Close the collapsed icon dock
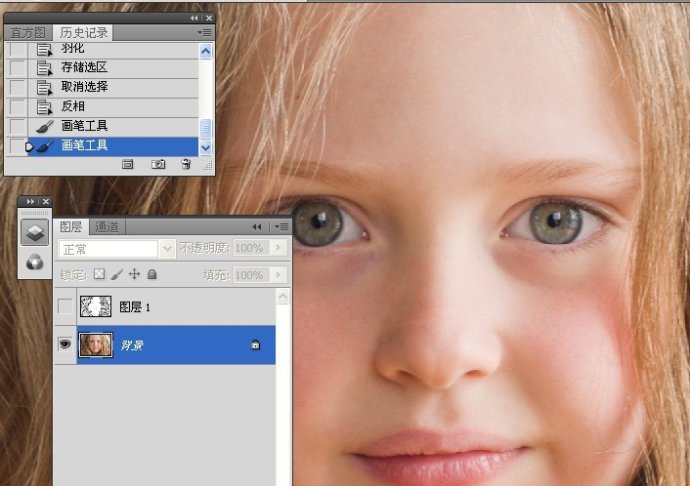This screenshot has height=486, width=690. point(45,201)
